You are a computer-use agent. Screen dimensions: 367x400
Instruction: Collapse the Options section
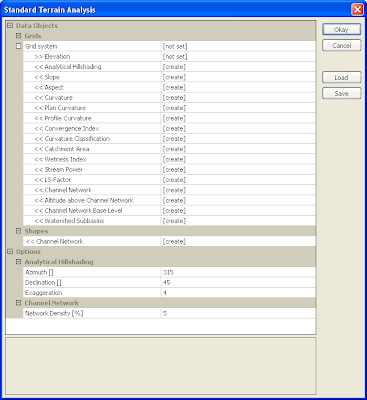point(10,251)
